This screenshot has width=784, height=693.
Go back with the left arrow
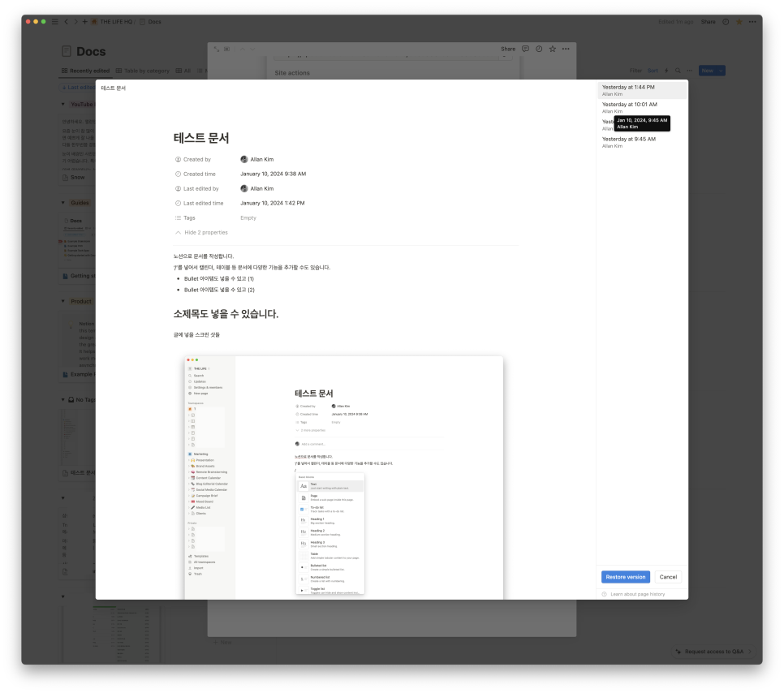(66, 21)
